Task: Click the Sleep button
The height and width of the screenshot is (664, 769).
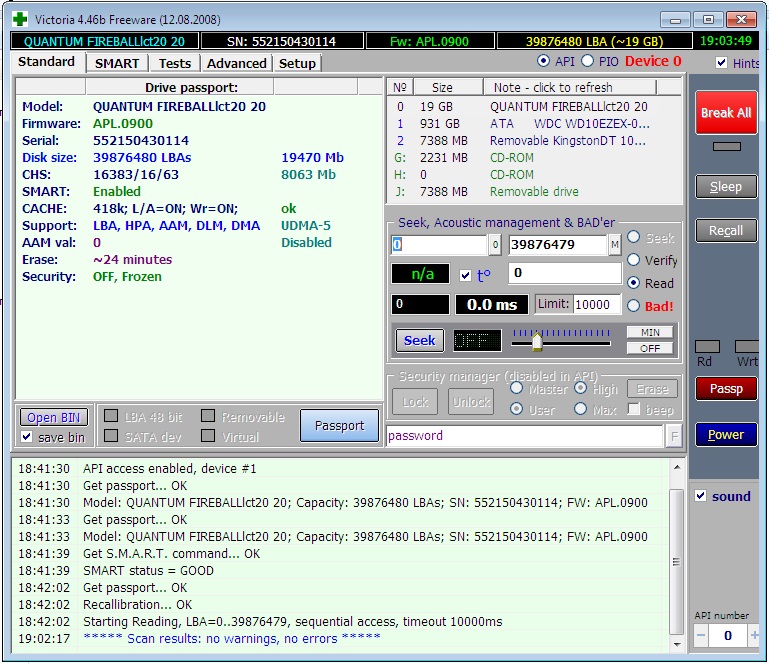Action: 726,186
